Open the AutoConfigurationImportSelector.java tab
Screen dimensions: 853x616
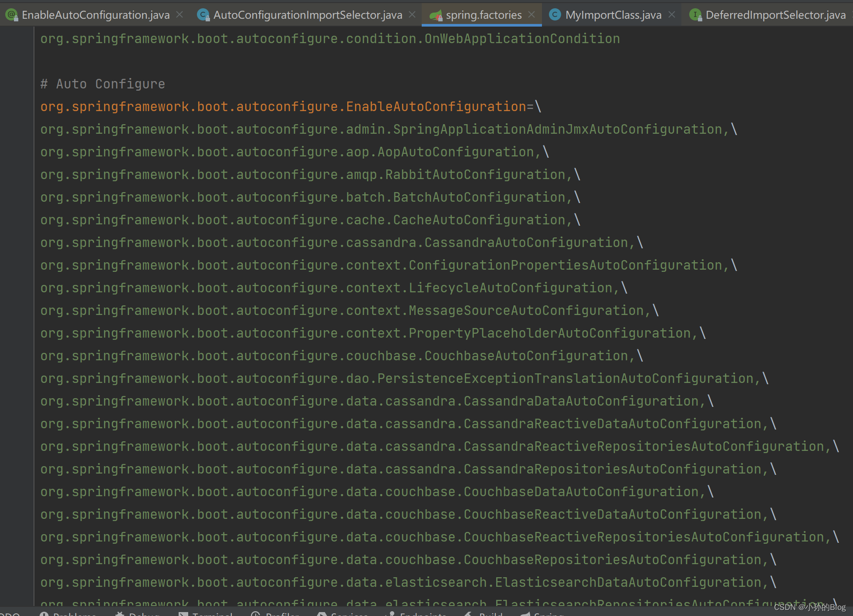tap(308, 15)
